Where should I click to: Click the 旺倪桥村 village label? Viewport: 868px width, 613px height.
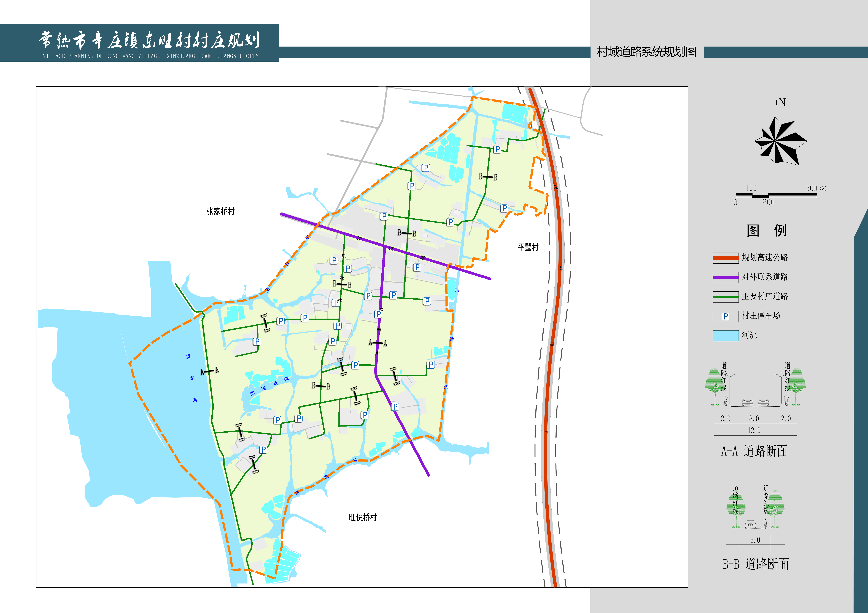click(363, 517)
